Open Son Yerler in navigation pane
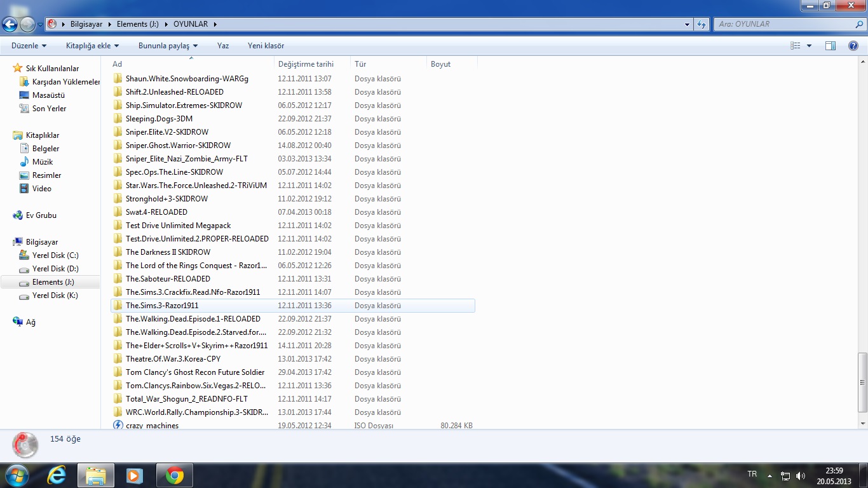This screenshot has height=488, width=868. coord(49,109)
